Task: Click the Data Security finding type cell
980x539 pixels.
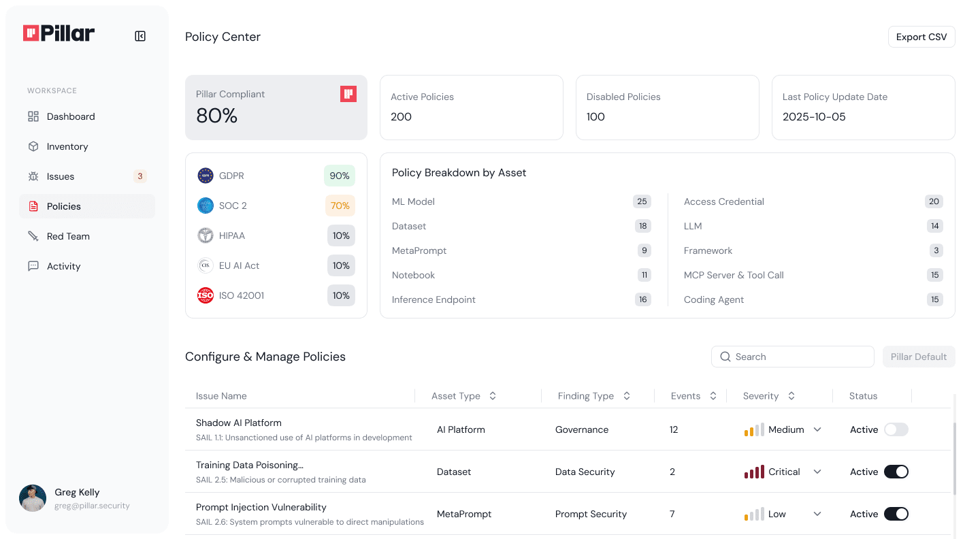Action: (585, 472)
